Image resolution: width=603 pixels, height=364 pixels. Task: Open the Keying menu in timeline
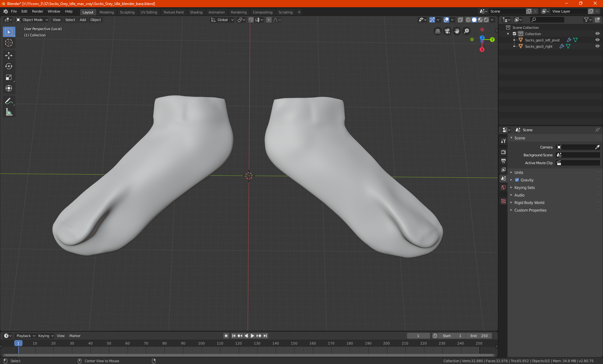point(46,336)
